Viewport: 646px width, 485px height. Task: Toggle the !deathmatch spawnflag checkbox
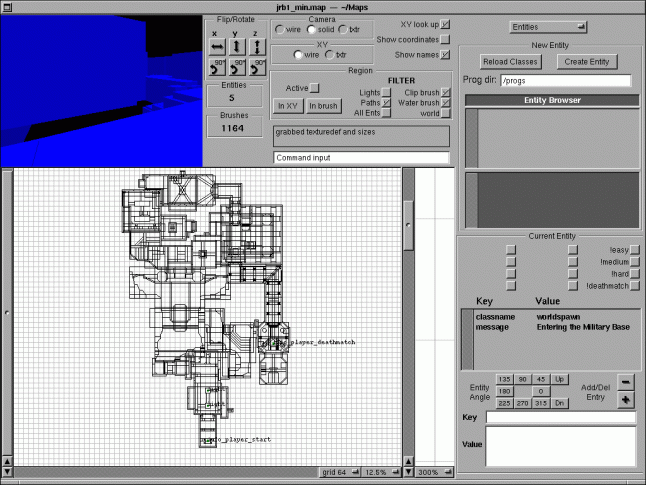(x=635, y=286)
